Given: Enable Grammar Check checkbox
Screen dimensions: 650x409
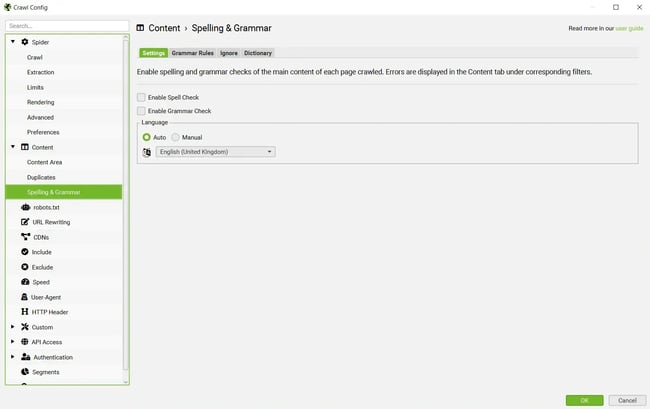Looking at the screenshot, I should point(141,111).
